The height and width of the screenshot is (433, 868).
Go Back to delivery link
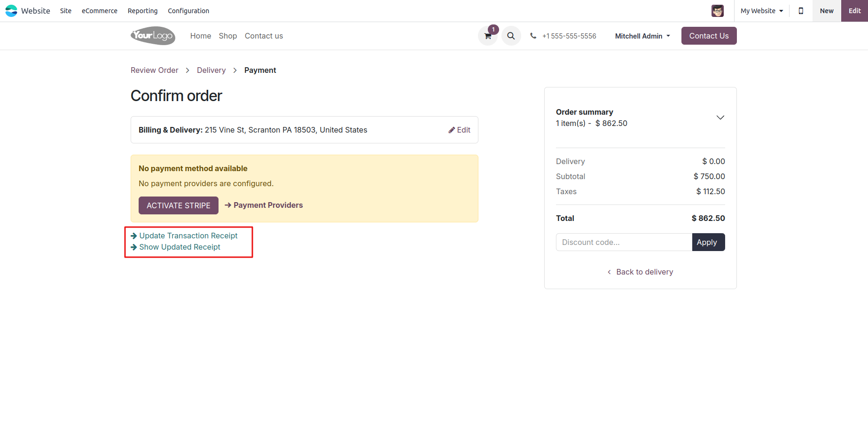pyautogui.click(x=644, y=272)
